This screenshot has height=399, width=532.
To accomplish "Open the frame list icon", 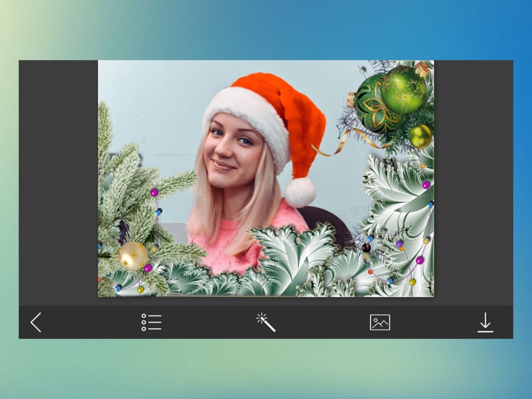I will (x=151, y=322).
